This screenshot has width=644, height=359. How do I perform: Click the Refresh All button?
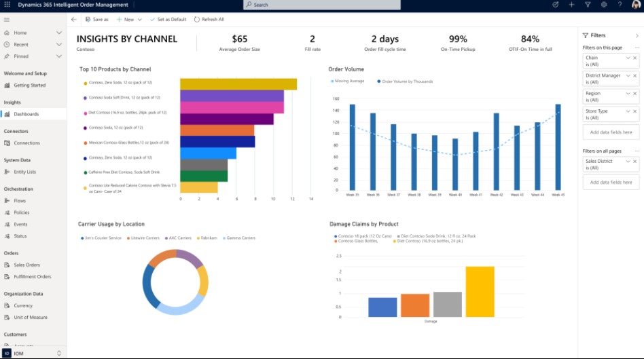tap(209, 20)
